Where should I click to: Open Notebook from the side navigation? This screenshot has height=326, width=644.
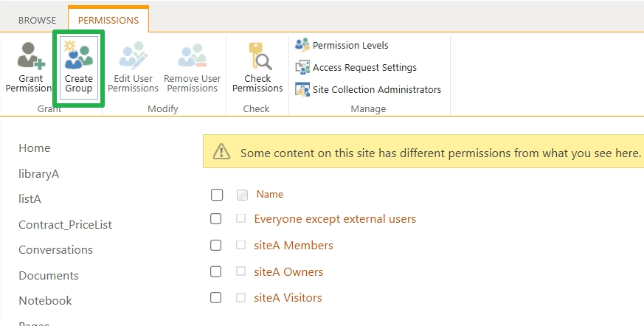[45, 301]
